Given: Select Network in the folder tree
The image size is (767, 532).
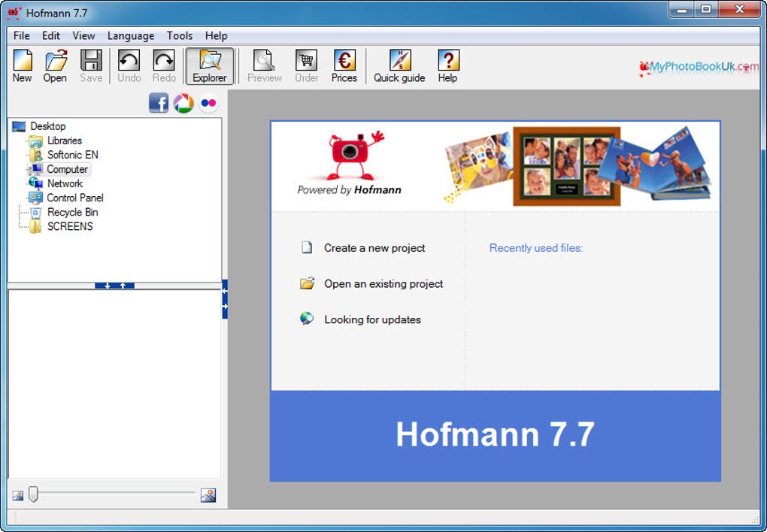Looking at the screenshot, I should [65, 183].
